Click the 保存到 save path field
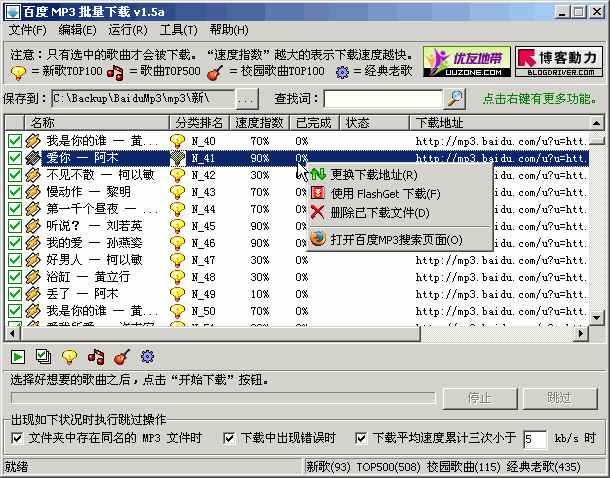This screenshot has height=478, width=610. coord(144,99)
